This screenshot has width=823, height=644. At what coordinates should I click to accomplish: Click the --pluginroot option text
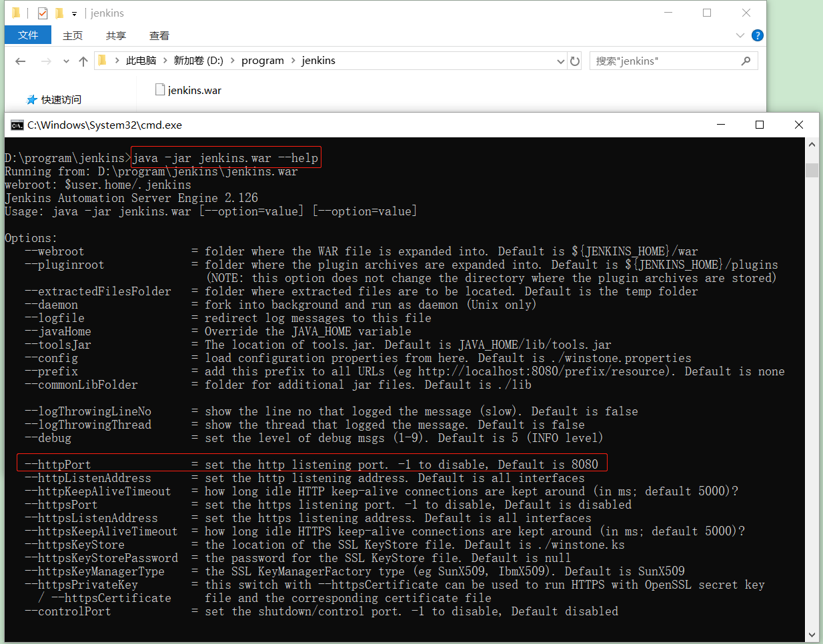[64, 265]
